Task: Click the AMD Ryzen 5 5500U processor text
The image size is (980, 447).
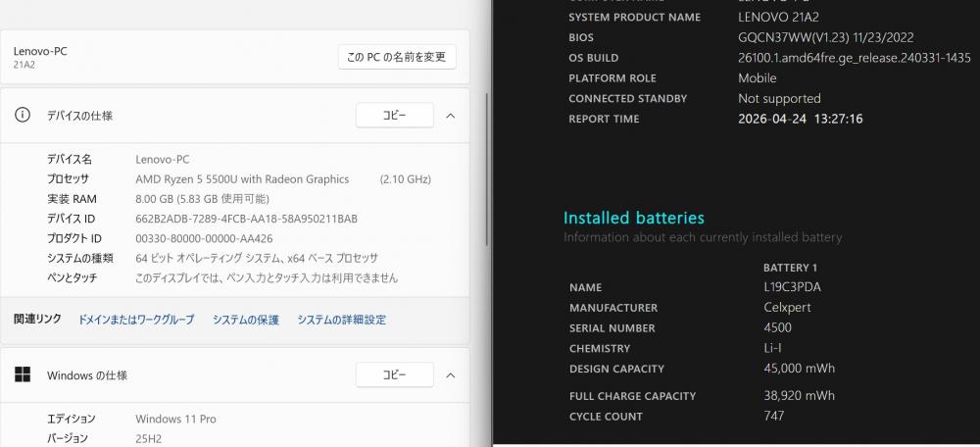Action: click(242, 179)
